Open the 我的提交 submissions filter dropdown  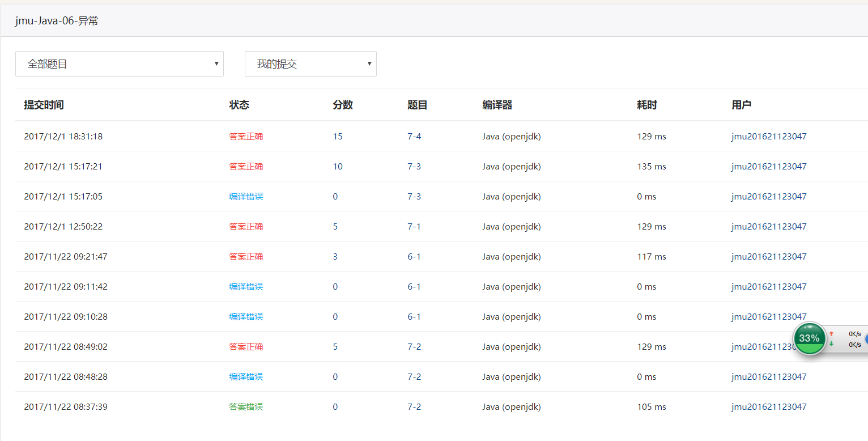coord(310,64)
